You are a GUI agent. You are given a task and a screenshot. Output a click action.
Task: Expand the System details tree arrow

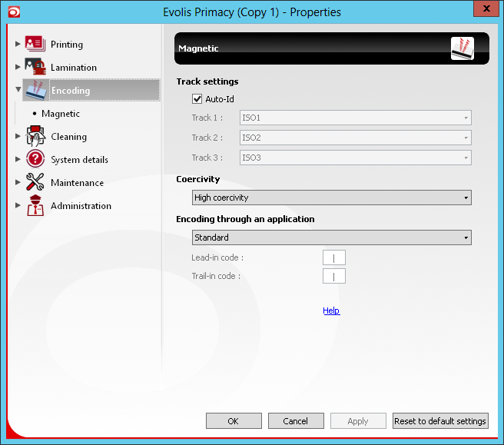pos(18,159)
